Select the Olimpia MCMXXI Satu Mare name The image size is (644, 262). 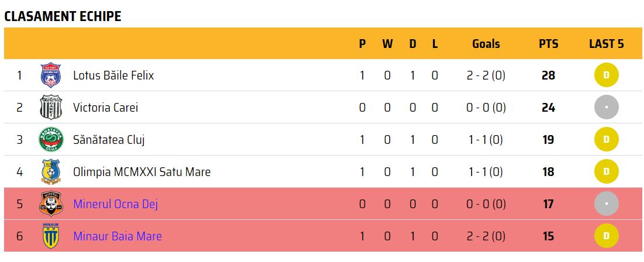click(x=141, y=172)
